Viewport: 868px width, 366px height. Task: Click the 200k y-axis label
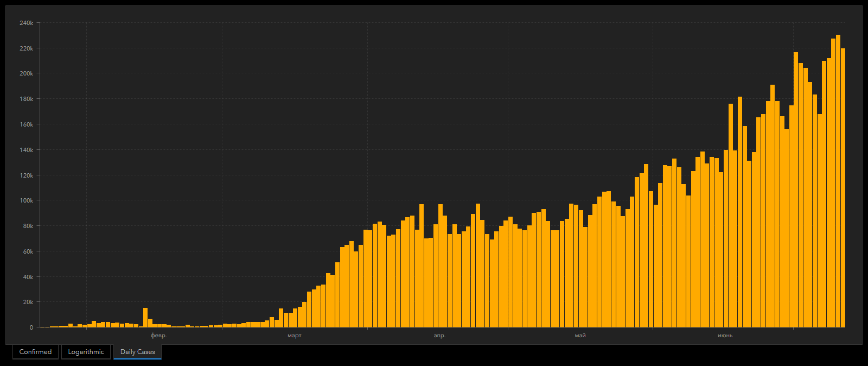[26, 73]
